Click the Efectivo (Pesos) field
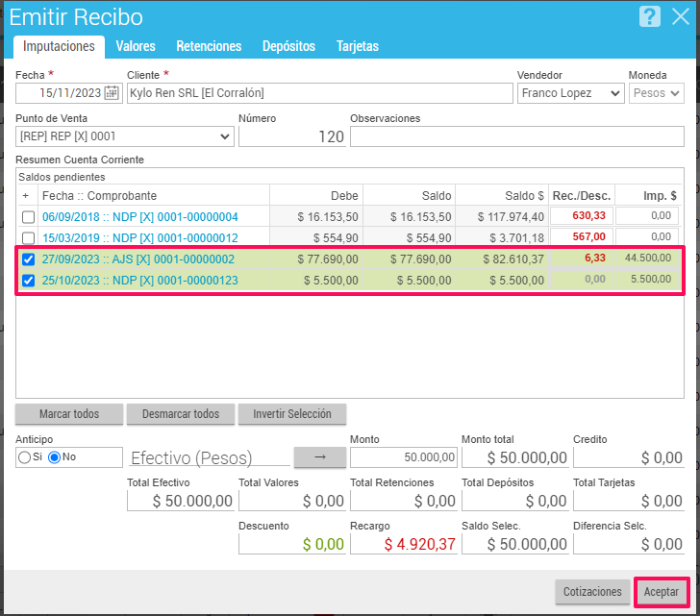 pyautogui.click(x=210, y=457)
